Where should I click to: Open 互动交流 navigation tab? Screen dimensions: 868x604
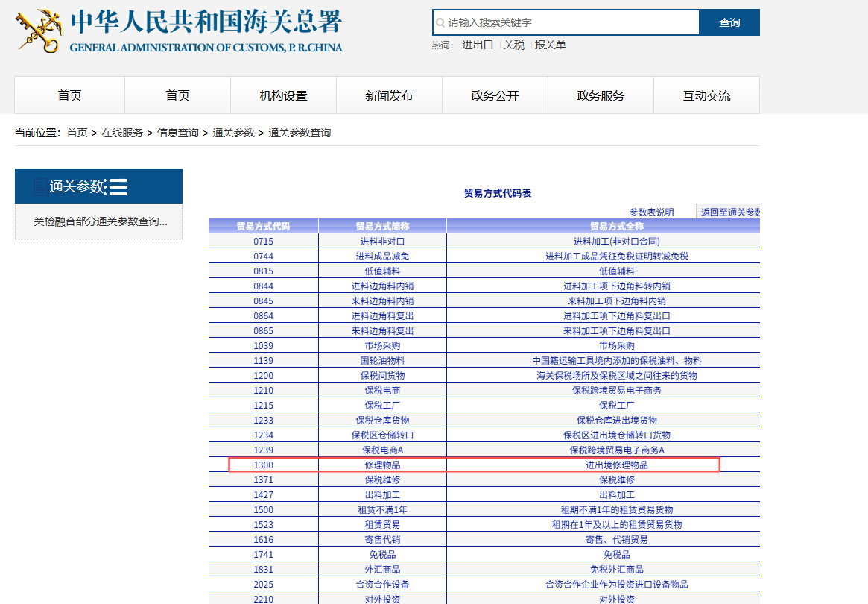click(x=706, y=95)
